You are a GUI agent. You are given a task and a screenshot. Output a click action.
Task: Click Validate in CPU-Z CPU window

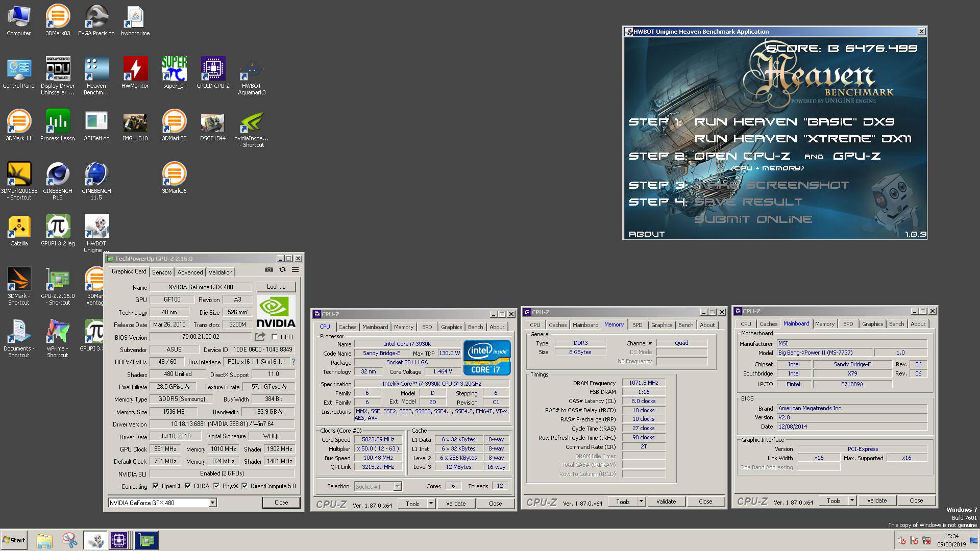[456, 504]
